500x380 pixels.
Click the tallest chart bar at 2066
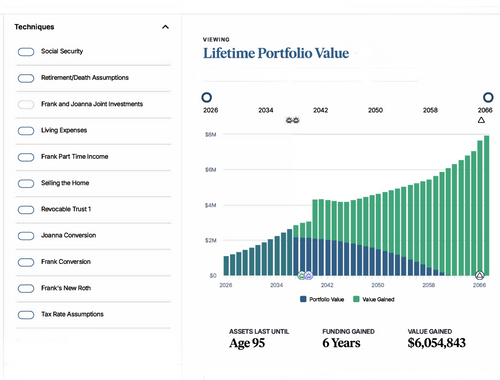(487, 205)
